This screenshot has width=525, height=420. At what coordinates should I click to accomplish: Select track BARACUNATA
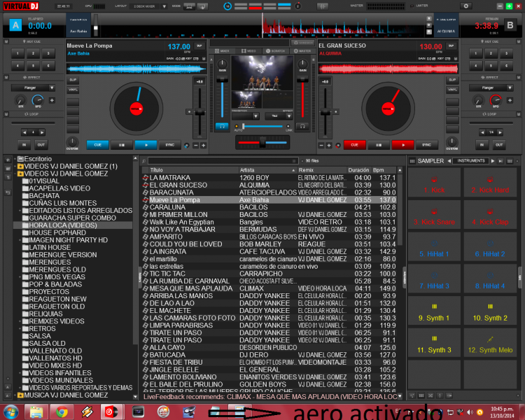[269, 192]
